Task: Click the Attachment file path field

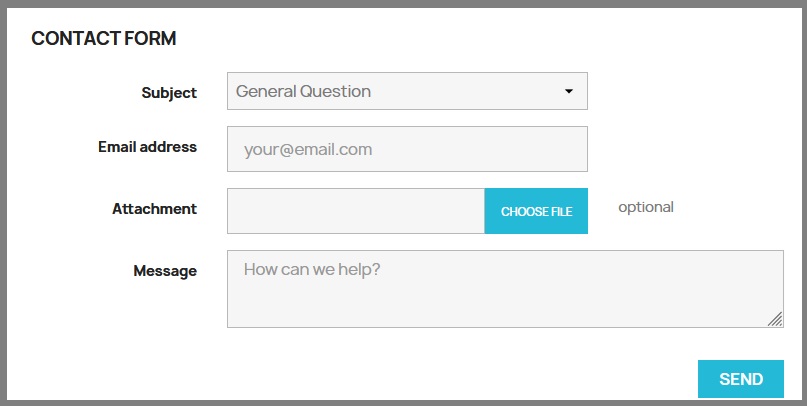Action: [356, 211]
